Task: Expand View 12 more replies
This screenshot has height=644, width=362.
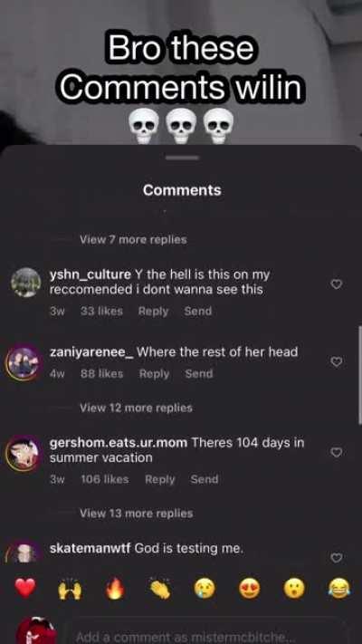Action: pyautogui.click(x=136, y=408)
